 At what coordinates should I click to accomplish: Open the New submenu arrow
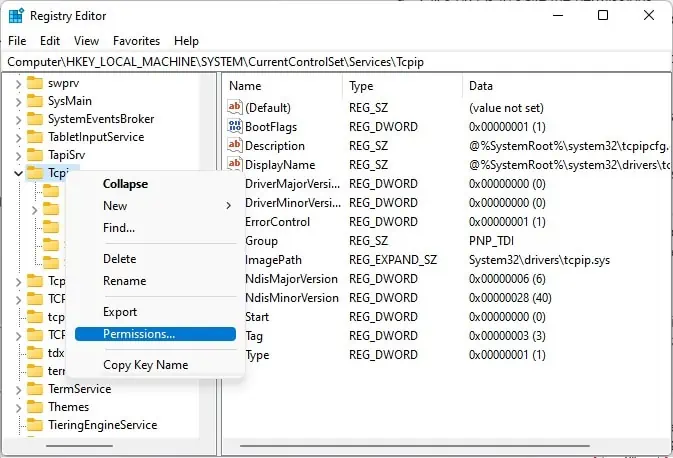point(229,206)
